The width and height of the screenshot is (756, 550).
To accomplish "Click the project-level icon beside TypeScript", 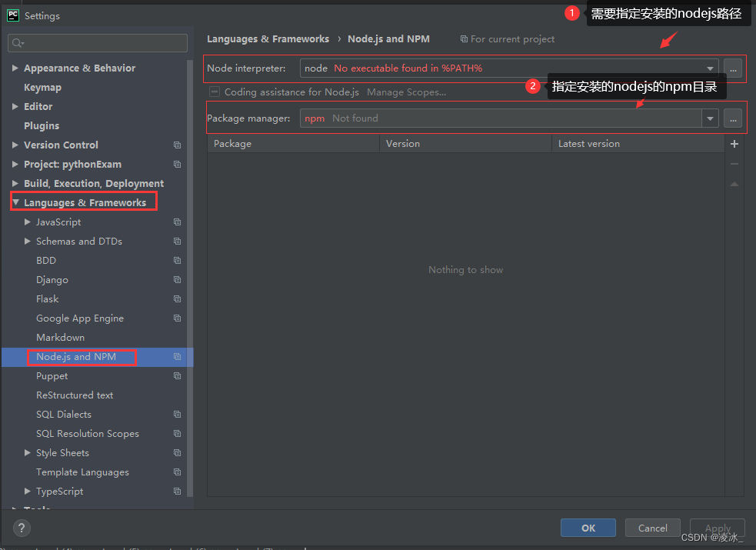I will coord(177,492).
